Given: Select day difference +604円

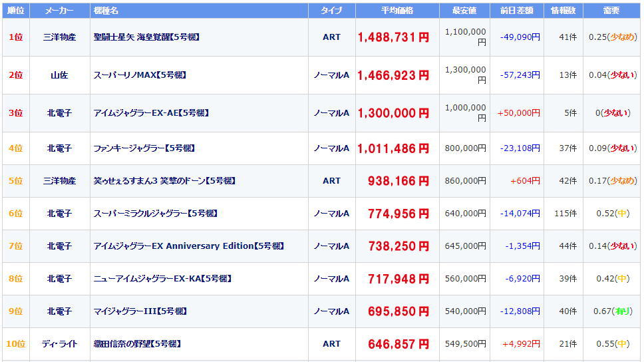Looking at the screenshot, I should (526, 181).
